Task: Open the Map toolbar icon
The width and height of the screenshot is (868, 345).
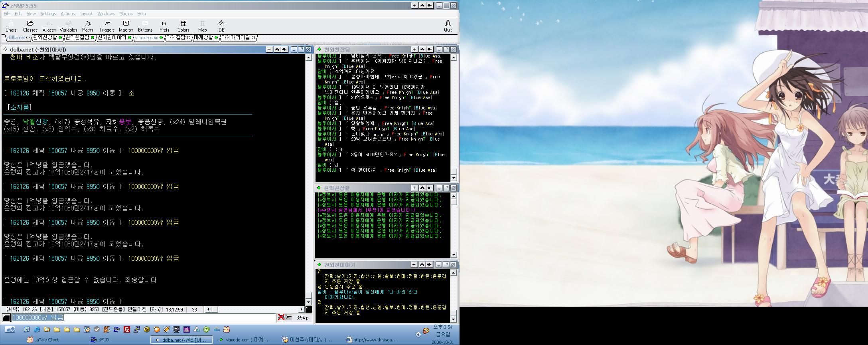Action: [x=202, y=26]
